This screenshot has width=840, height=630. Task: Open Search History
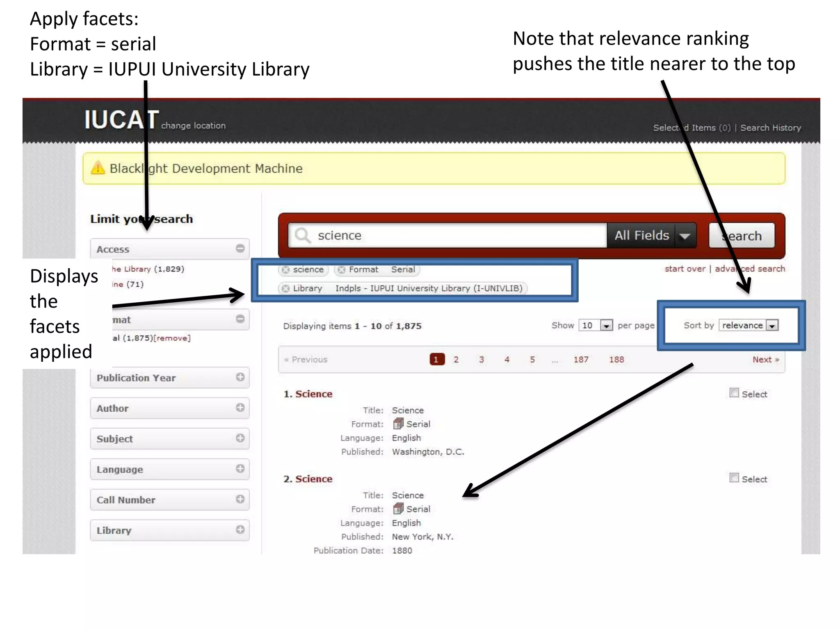point(770,128)
